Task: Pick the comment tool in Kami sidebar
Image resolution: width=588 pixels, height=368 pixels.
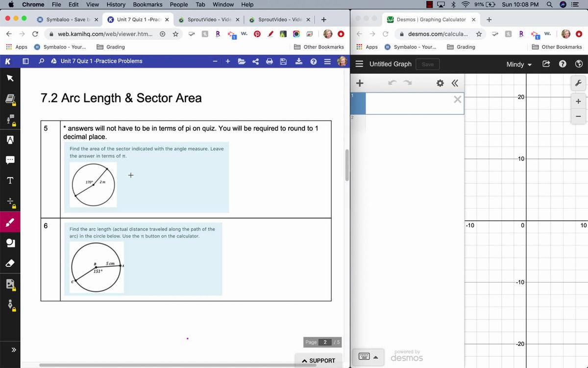Action: (10, 160)
